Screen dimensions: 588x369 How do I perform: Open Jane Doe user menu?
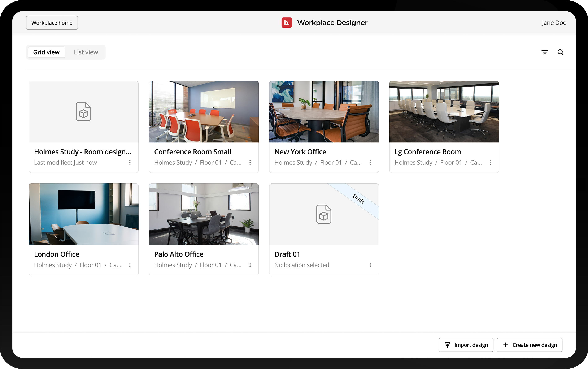(554, 23)
